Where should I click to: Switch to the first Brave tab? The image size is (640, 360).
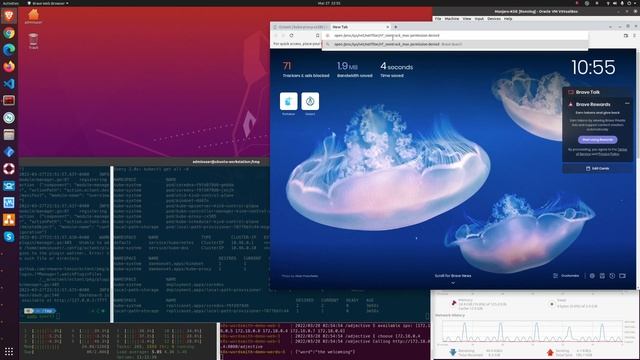coord(300,27)
